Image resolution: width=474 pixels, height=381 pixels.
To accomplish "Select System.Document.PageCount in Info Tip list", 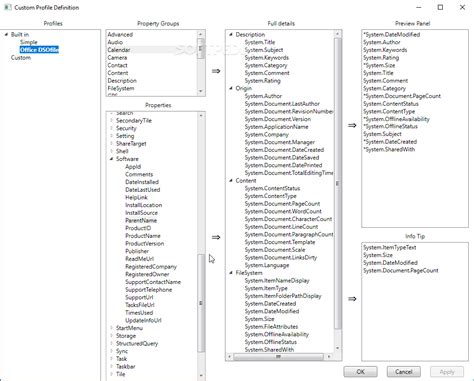I will [x=401, y=270].
